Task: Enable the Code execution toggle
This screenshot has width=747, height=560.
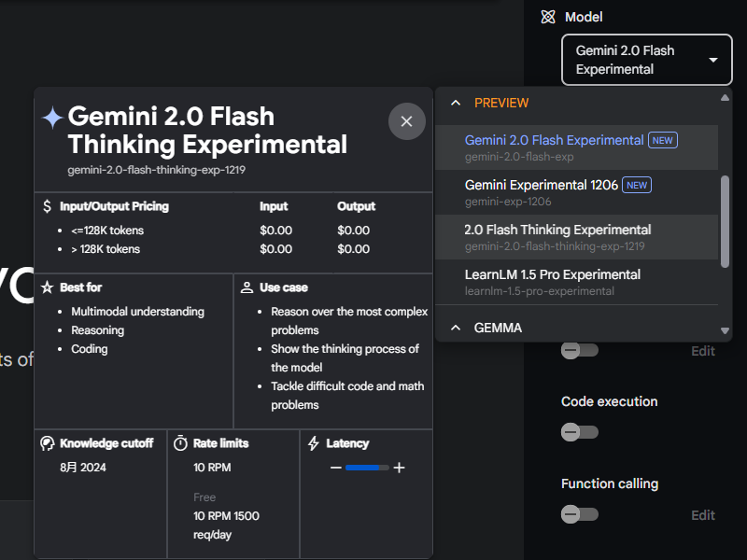Action: [580, 432]
